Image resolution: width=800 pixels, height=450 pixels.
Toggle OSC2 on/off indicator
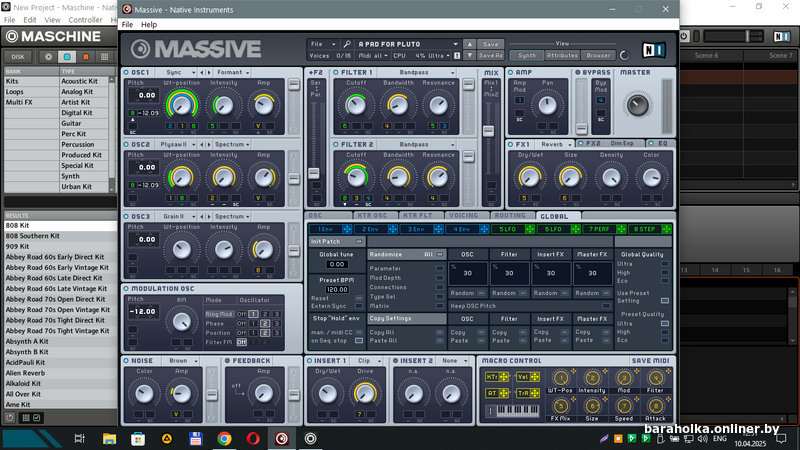click(126, 144)
